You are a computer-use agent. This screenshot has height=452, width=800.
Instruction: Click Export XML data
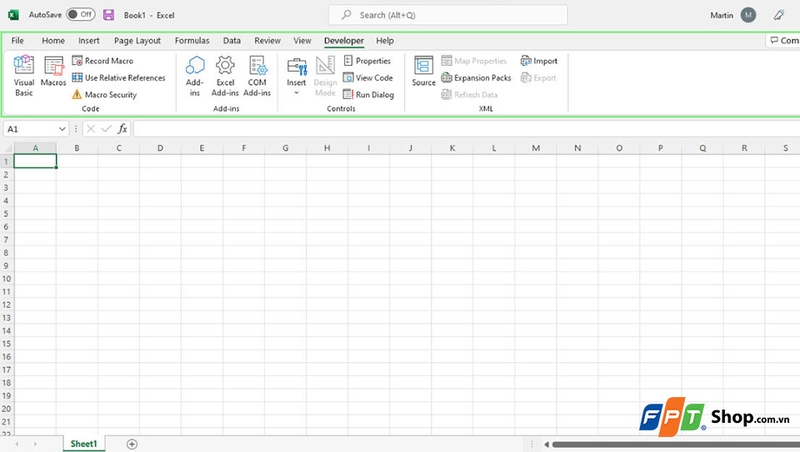(x=538, y=78)
